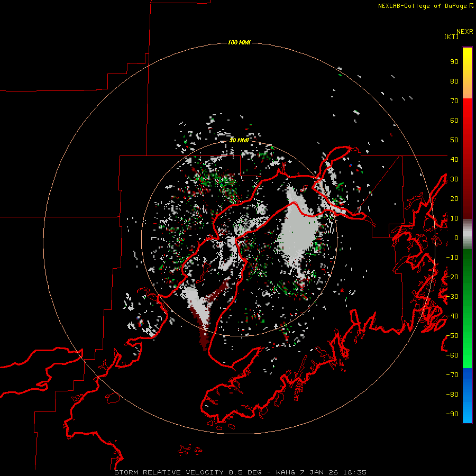Click the 10 value on the velocity scale
Image resolution: width=476 pixels, height=476 pixels.
point(454,218)
